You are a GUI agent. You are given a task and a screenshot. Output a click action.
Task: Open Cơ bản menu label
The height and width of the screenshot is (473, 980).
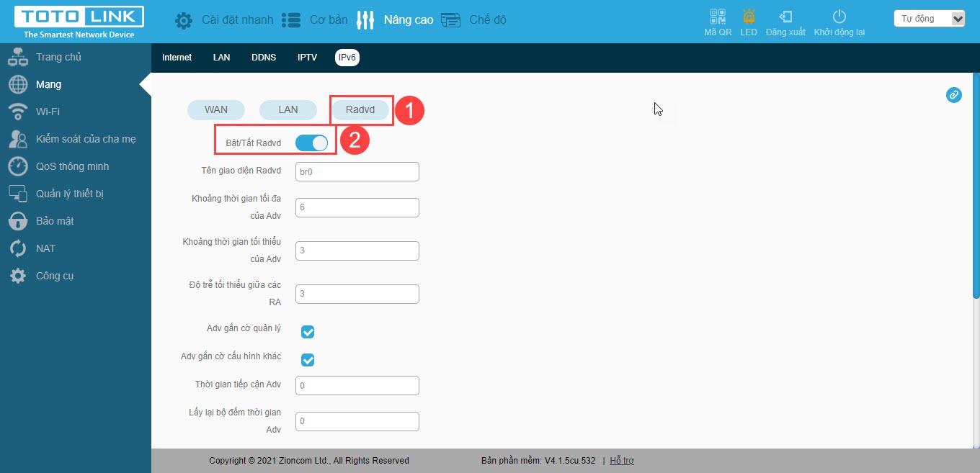(329, 20)
